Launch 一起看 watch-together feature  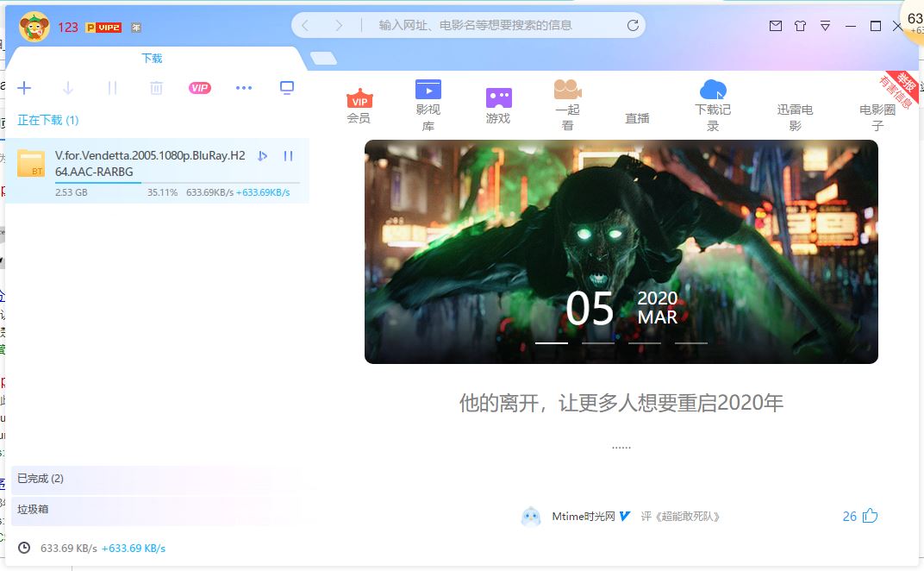(x=567, y=104)
